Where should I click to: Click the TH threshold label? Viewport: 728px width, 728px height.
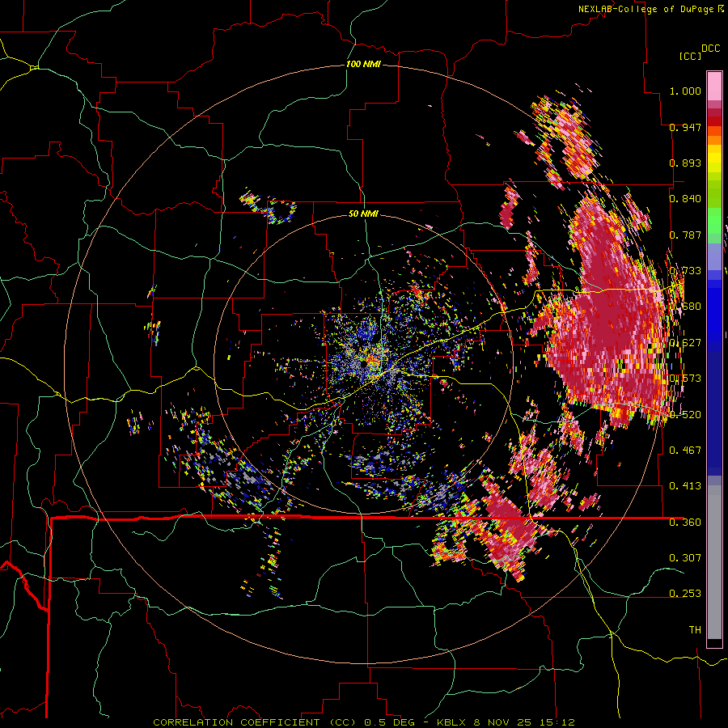pyautogui.click(x=695, y=629)
